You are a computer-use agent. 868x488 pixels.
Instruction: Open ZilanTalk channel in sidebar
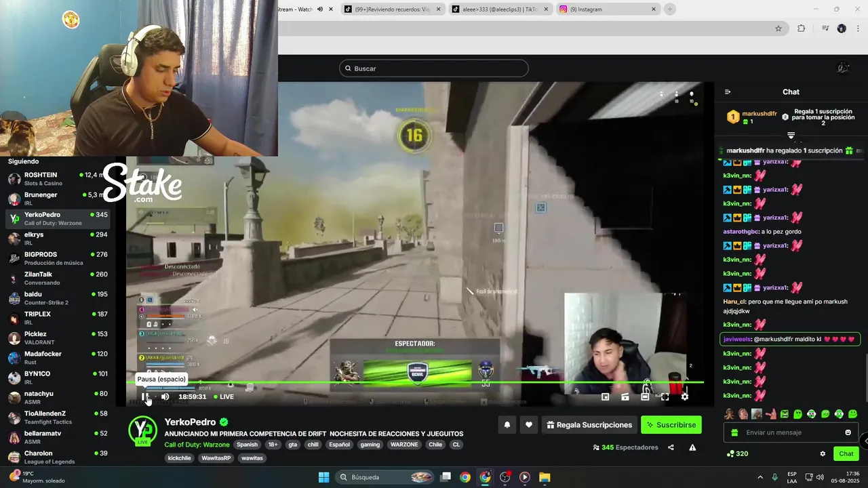click(x=58, y=278)
